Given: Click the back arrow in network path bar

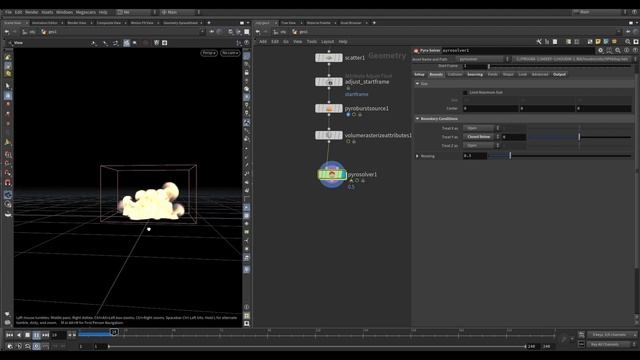Looking at the screenshot, I should [258, 32].
